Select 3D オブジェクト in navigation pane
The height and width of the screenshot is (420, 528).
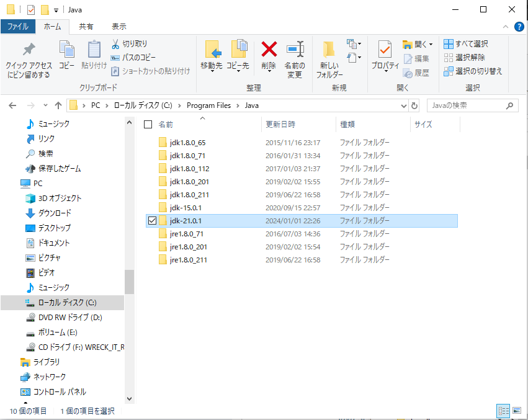click(60, 199)
